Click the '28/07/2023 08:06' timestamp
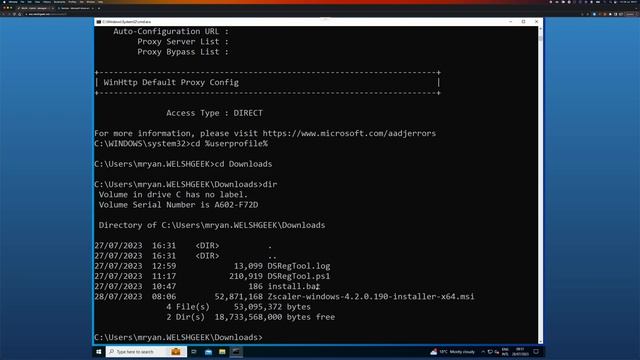This screenshot has height=360, width=640. coord(135,297)
